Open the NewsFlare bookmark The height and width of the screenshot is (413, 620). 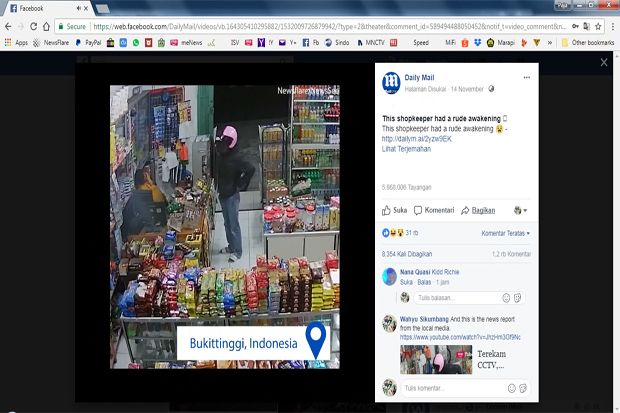click(x=51, y=43)
